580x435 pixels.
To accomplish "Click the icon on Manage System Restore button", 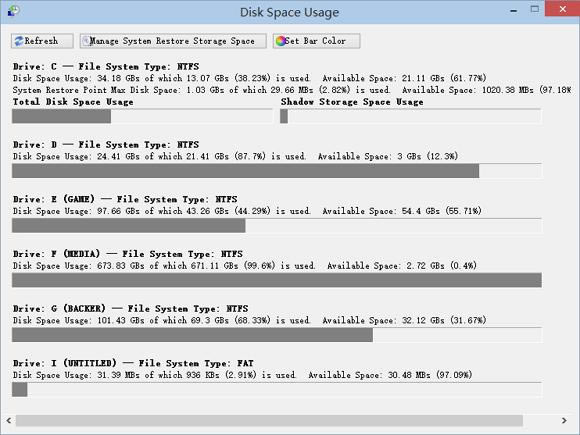I will pos(86,41).
